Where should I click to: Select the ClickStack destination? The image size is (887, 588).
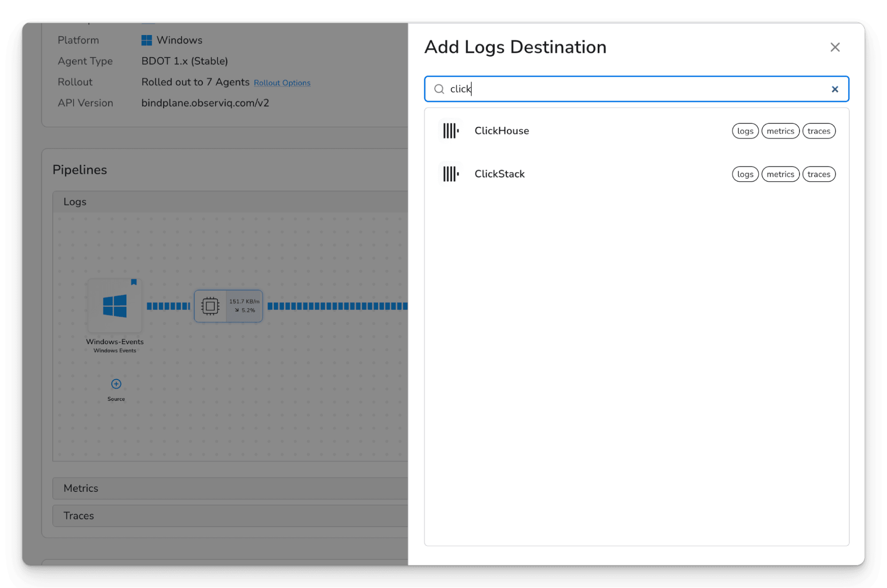[500, 174]
